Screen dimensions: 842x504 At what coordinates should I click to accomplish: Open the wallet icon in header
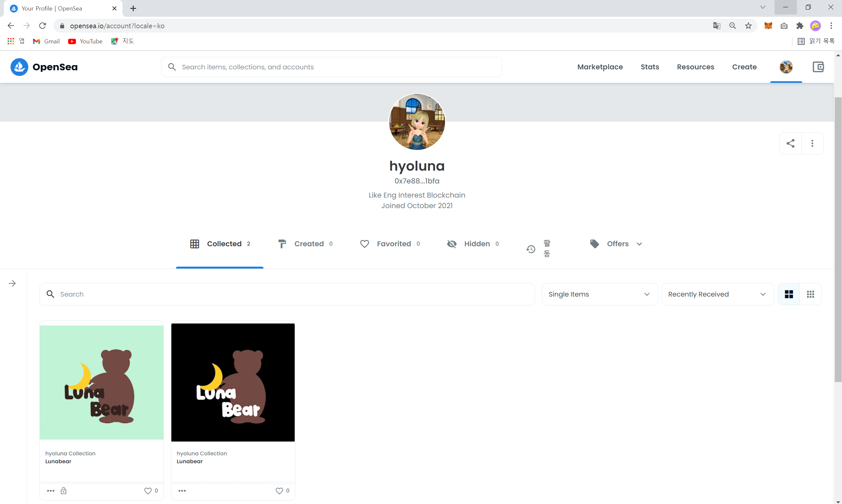click(x=818, y=67)
